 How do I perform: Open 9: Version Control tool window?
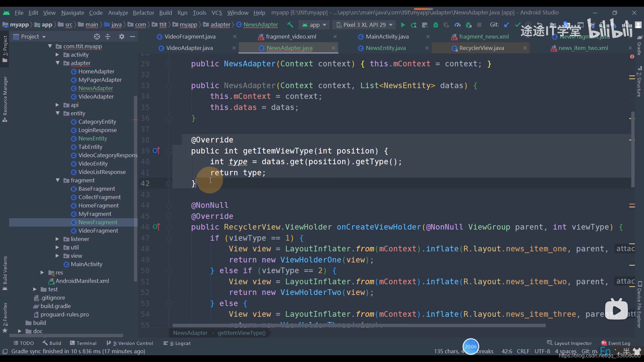coord(129,343)
